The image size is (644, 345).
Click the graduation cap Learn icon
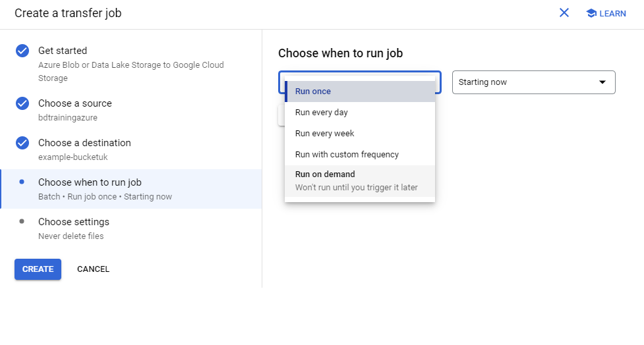coord(591,13)
